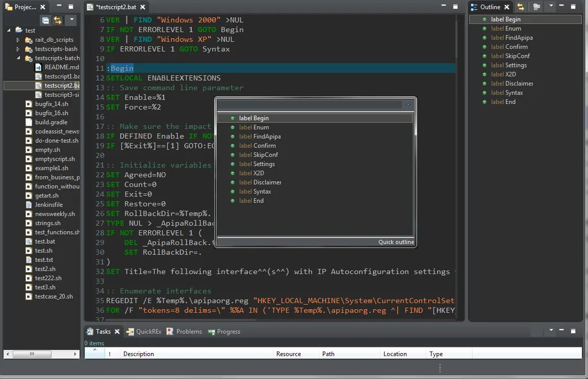The image size is (588, 379).
Task: Toggle Link with Editor in Project Explorer
Action: [x=58, y=20]
